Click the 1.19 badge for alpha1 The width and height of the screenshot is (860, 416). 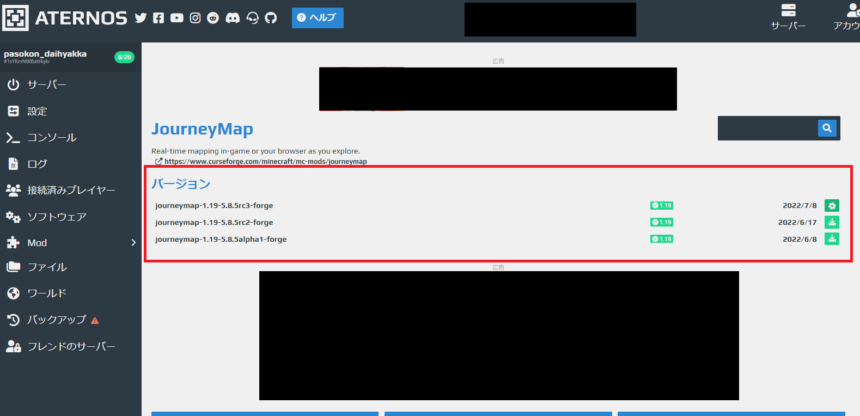click(x=661, y=239)
